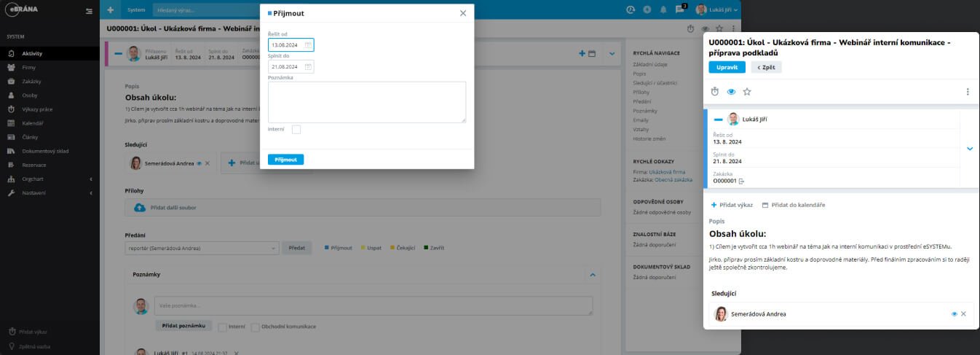This screenshot has width=980, height=355.
Task: Open the Lukáš Jiří user dropdown
Action: (x=717, y=10)
